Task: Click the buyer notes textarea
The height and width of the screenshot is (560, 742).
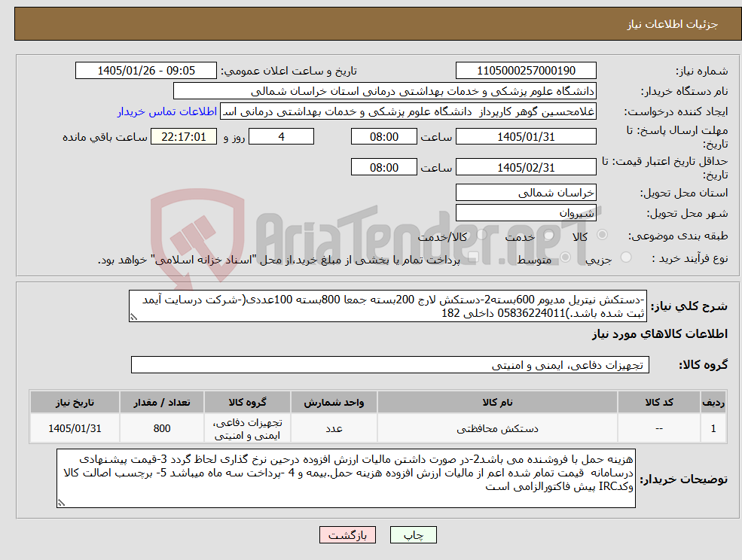Action: (346, 478)
